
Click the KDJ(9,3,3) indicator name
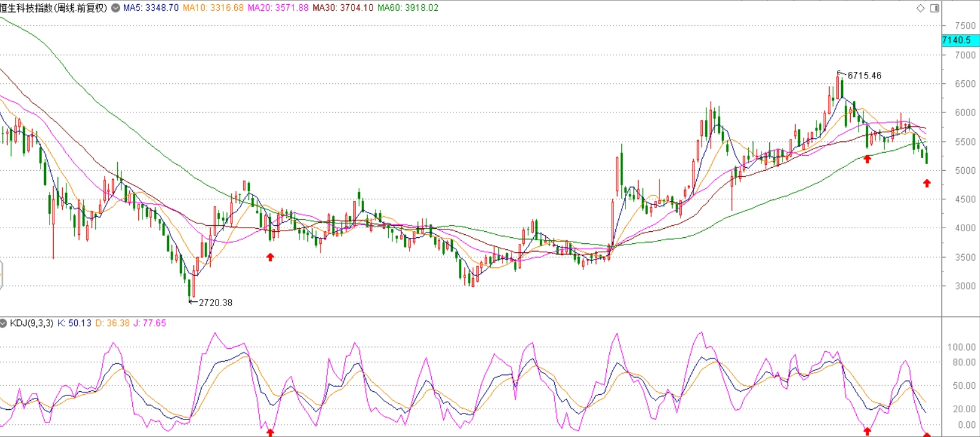[x=31, y=324]
